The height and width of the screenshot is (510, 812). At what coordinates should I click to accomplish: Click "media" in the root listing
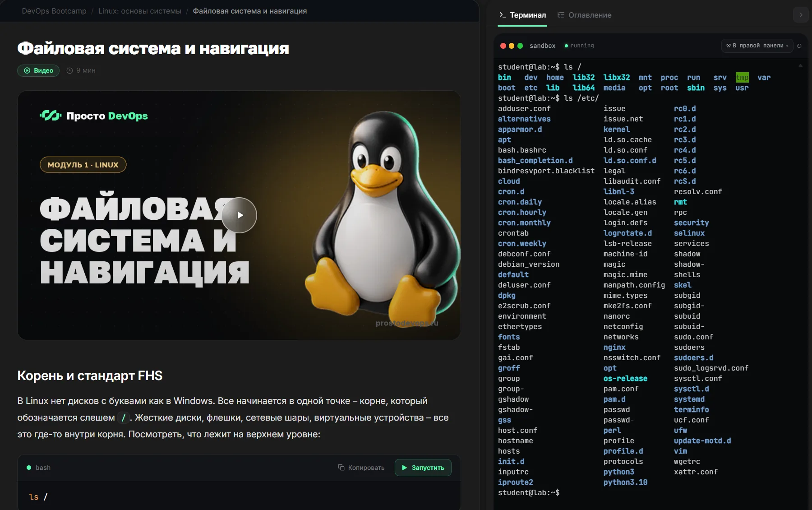[x=614, y=88]
